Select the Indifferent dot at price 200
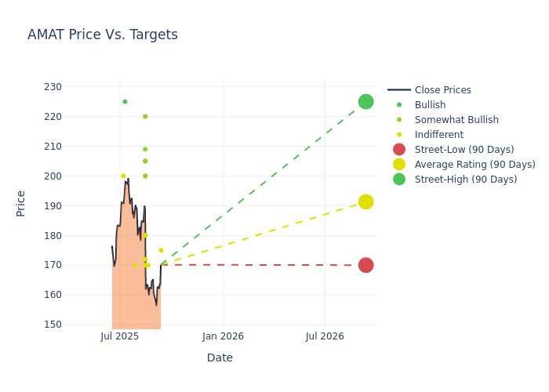 coord(123,176)
